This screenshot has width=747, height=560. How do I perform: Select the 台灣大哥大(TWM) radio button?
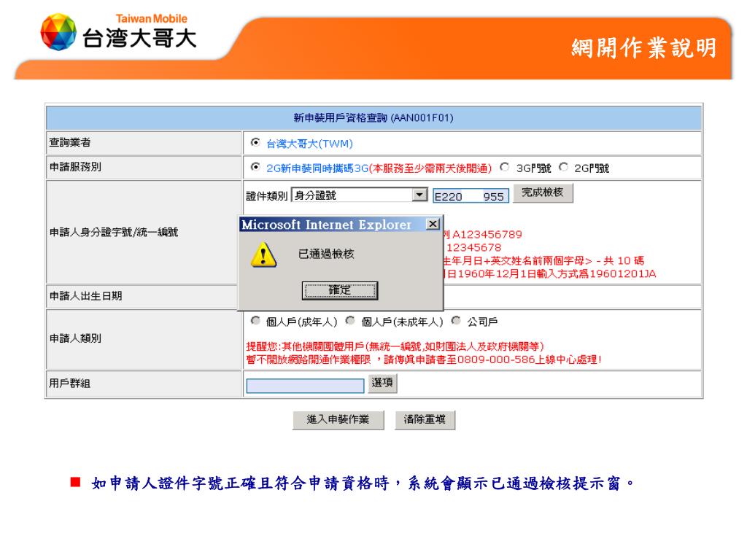[256, 142]
